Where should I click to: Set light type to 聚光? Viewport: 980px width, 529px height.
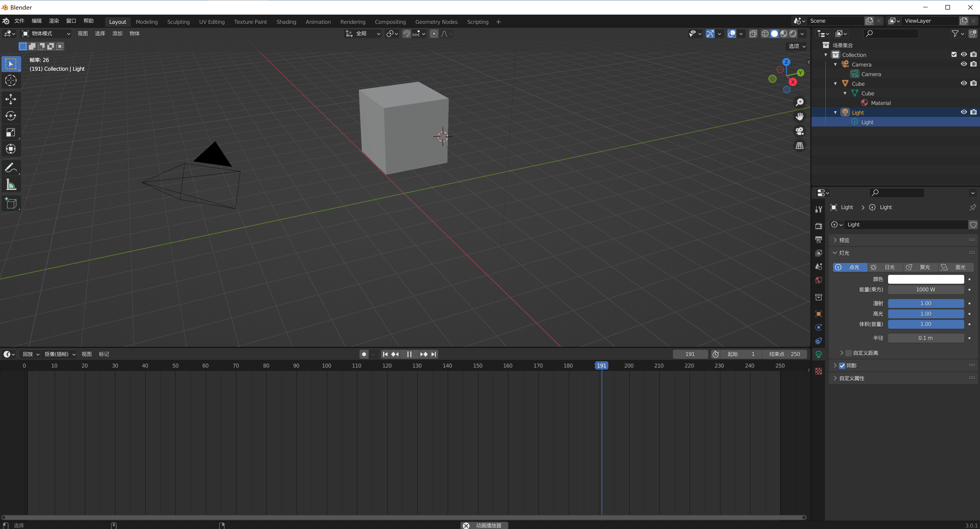click(920, 267)
